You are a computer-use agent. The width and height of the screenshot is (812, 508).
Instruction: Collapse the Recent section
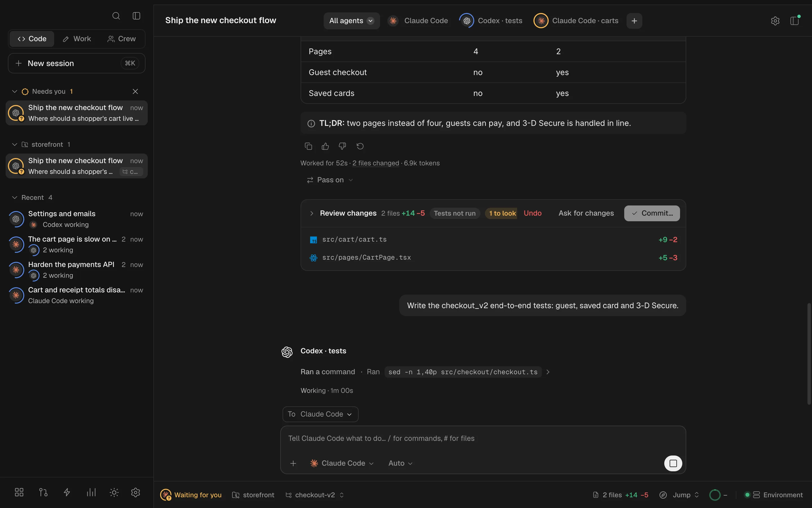(x=14, y=198)
